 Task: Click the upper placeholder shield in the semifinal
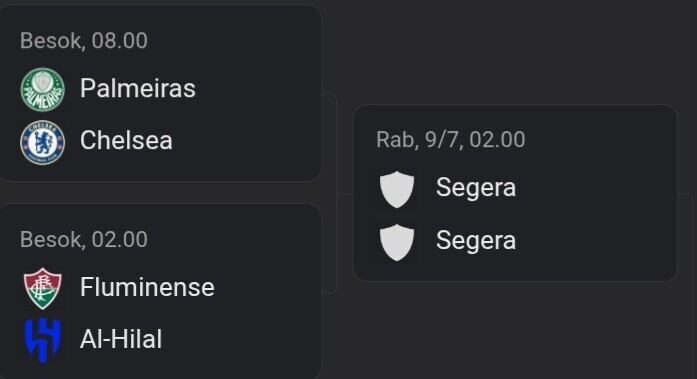[397, 189]
